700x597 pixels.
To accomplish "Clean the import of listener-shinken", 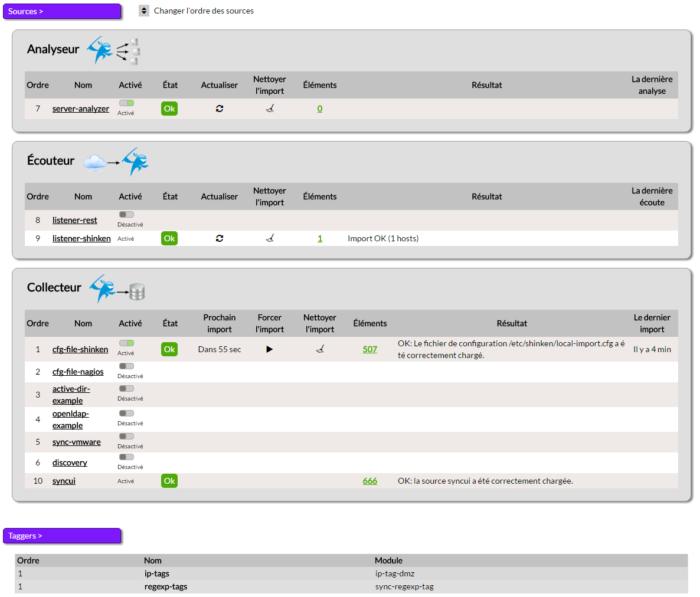I will coord(270,238).
